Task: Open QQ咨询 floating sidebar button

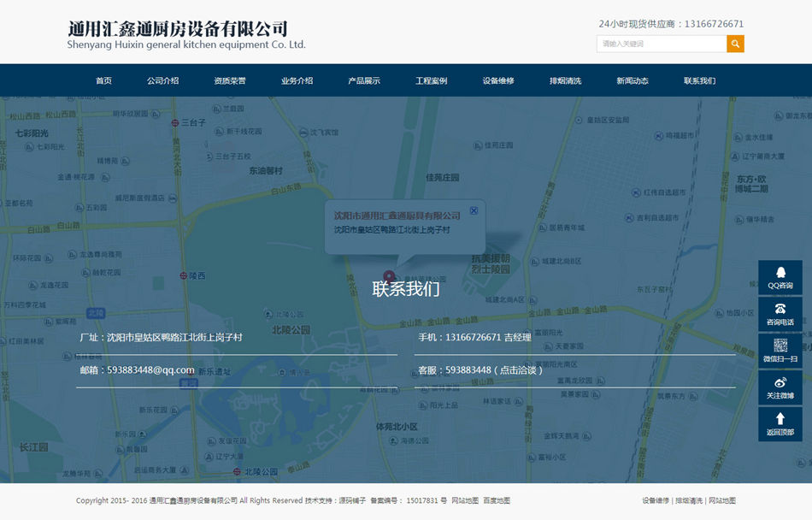Action: tap(780, 277)
